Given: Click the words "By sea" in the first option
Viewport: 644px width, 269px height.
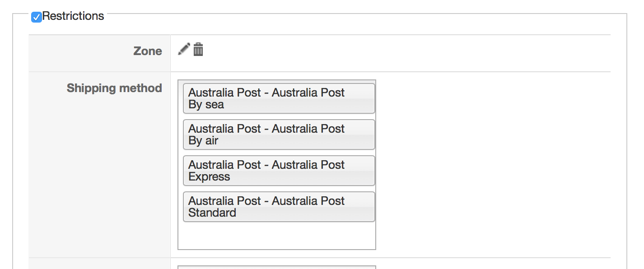Looking at the screenshot, I should tap(206, 105).
